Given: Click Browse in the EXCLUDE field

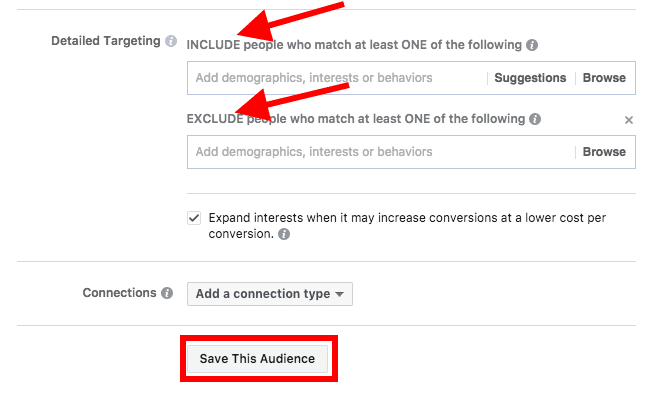Looking at the screenshot, I should (604, 152).
